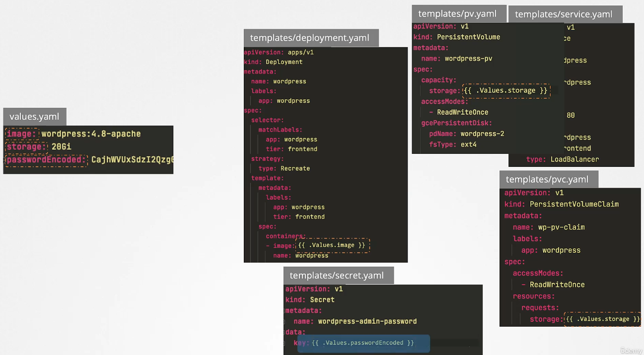Click the {{ .Values.image }} placeholder in deployment.yaml
Screen dimensions: 644x355
pyautogui.click(x=333, y=245)
